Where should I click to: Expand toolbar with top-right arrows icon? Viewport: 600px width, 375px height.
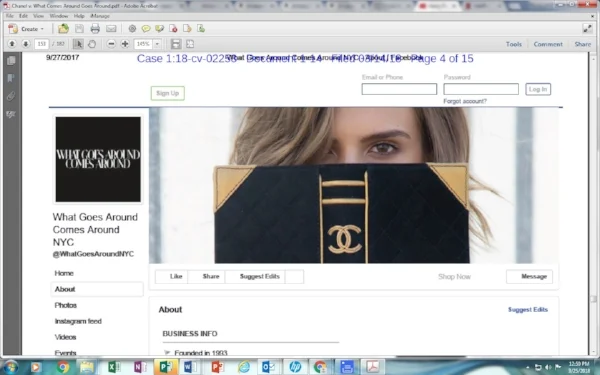587,28
